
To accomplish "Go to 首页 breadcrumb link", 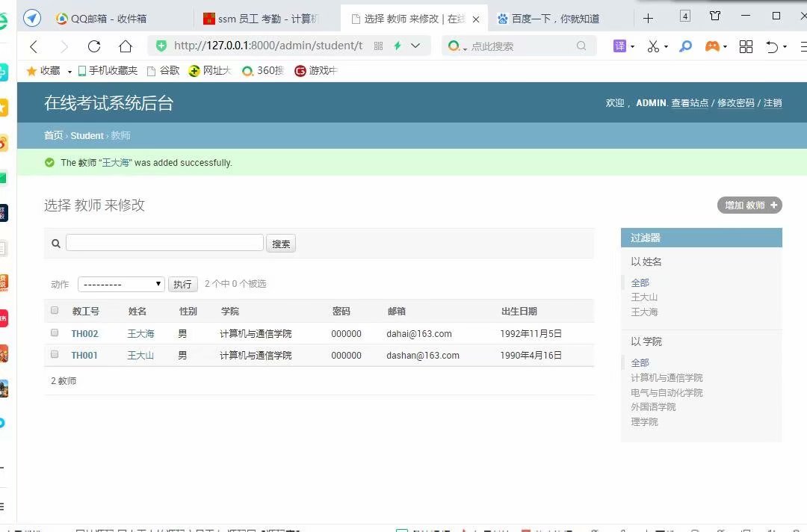I will pos(54,135).
